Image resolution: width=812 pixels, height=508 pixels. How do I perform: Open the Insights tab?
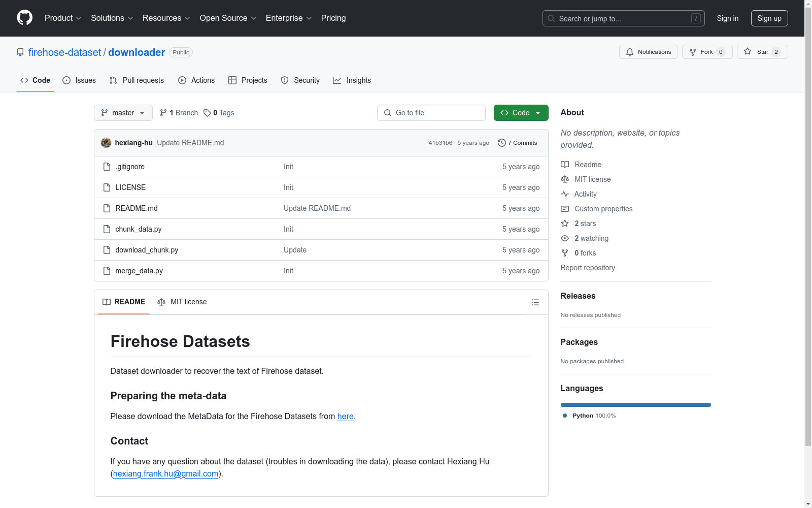pos(352,80)
